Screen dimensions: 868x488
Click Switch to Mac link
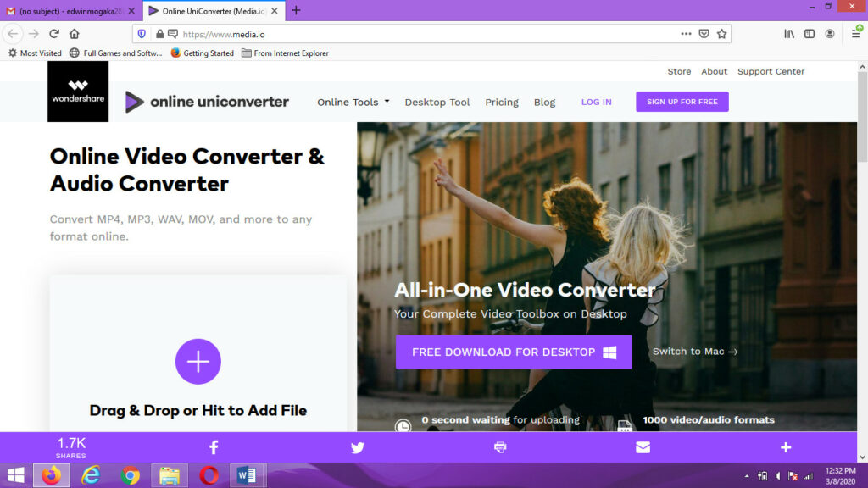click(695, 352)
